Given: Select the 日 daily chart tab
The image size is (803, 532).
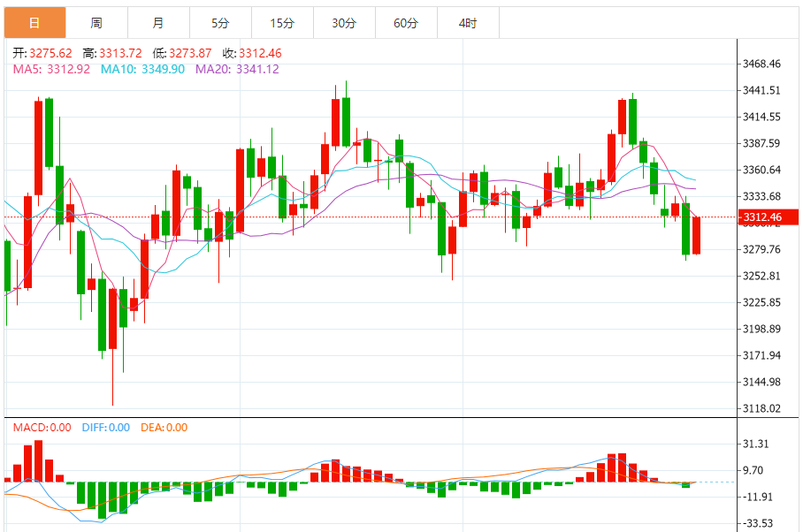Looking at the screenshot, I should pos(34,23).
